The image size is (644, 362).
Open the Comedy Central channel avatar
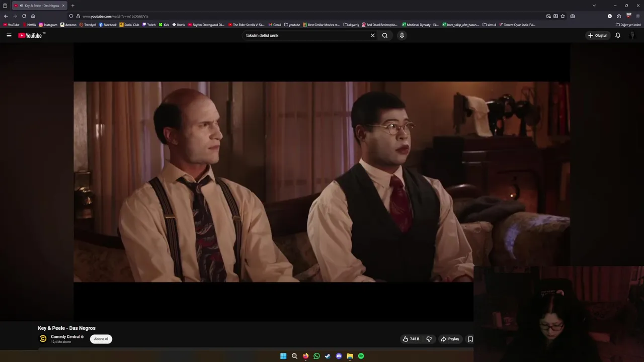click(x=43, y=339)
